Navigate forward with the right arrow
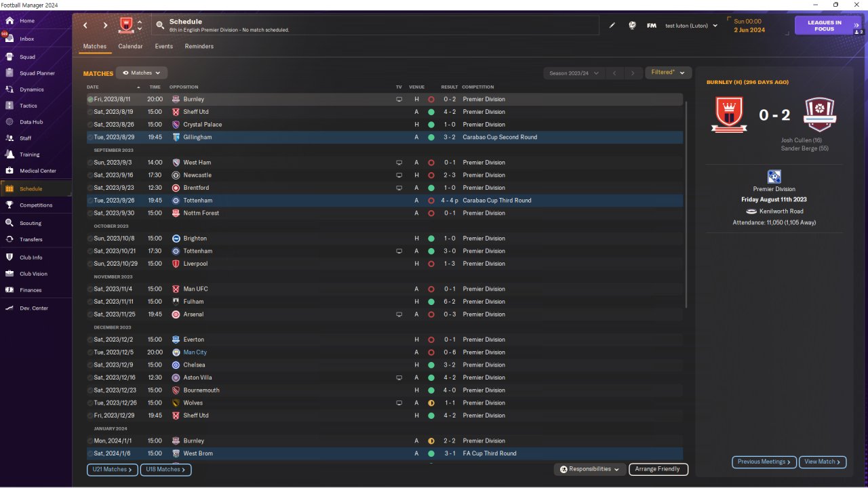Viewport: 868px width, 488px height. pyautogui.click(x=105, y=26)
